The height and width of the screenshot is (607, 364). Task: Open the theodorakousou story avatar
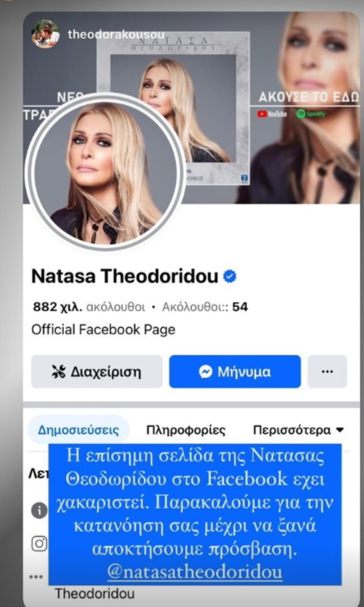click(x=45, y=34)
